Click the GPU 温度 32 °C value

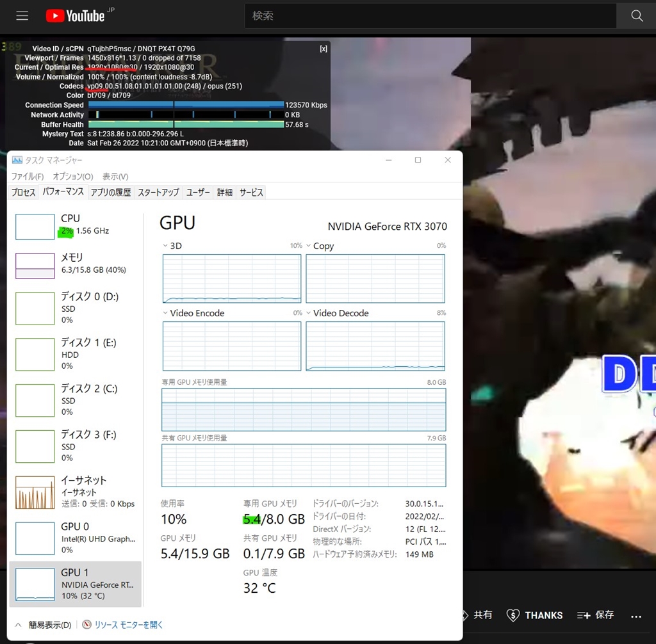pos(259,588)
